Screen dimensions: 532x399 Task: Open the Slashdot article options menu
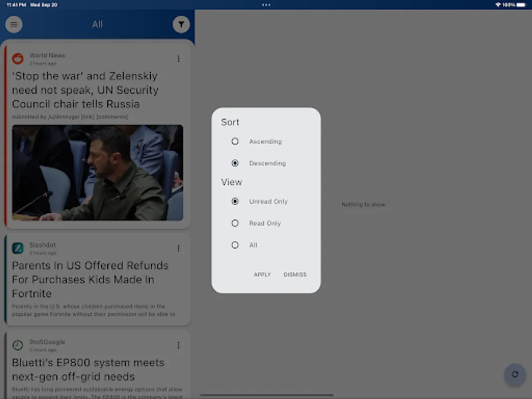pos(178,248)
